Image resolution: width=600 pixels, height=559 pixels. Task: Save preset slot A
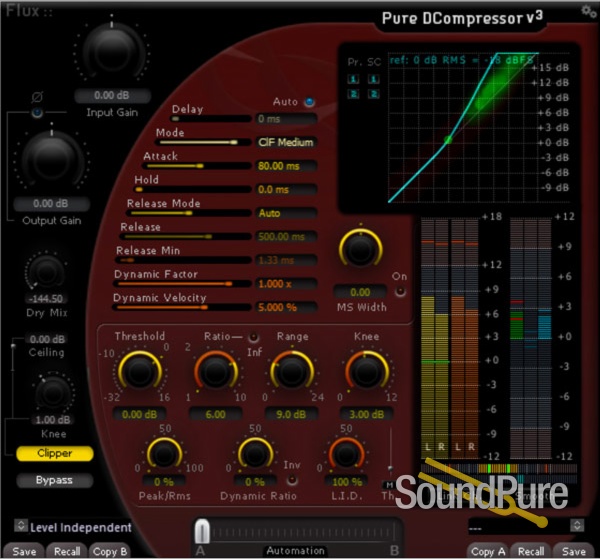pos(24,551)
